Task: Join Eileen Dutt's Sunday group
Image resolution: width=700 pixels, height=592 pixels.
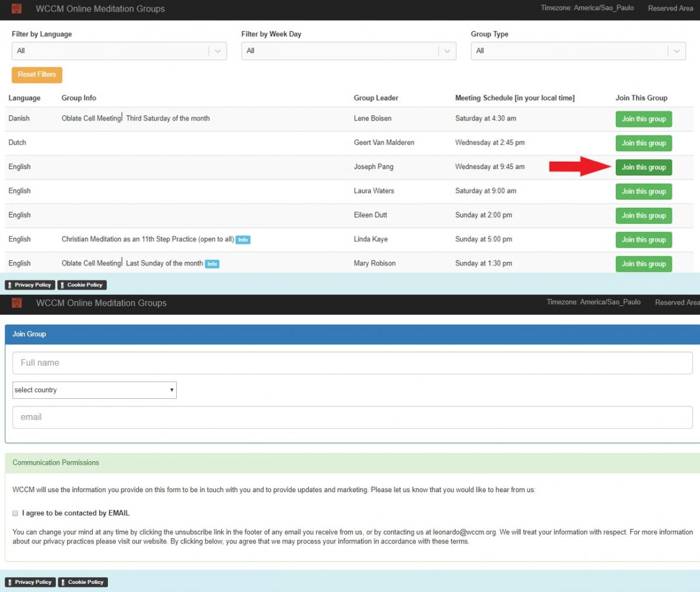Action: pos(644,215)
